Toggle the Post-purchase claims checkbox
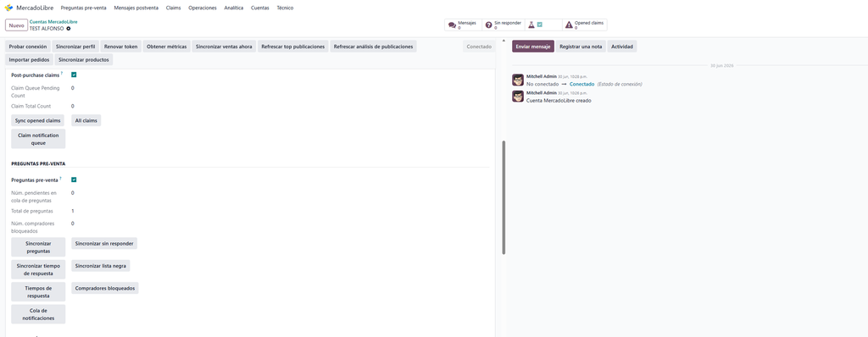Screen dimensions: 868x337 point(74,75)
